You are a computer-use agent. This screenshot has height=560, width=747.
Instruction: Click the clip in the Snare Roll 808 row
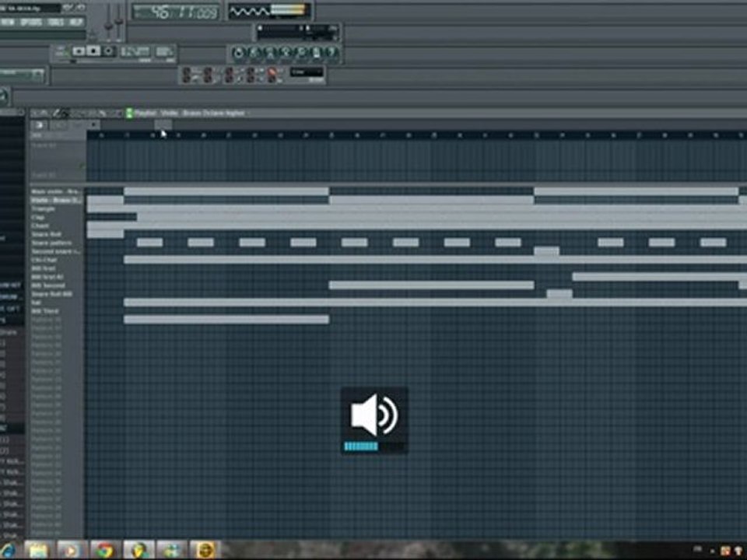coord(559,294)
